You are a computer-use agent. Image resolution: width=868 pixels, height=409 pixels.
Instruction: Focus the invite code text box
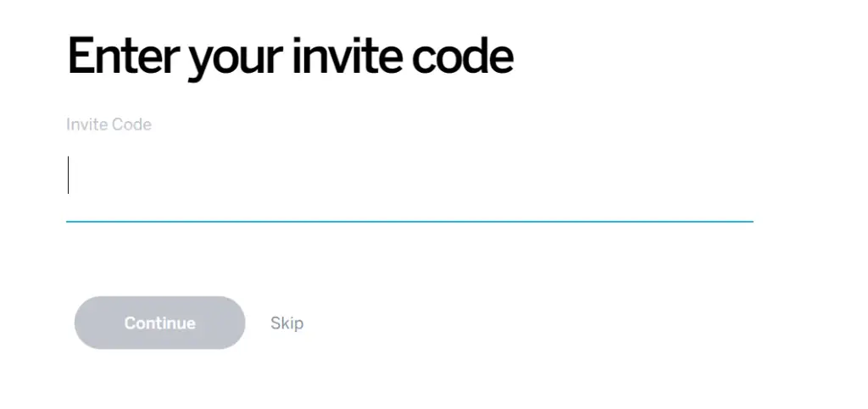click(409, 176)
